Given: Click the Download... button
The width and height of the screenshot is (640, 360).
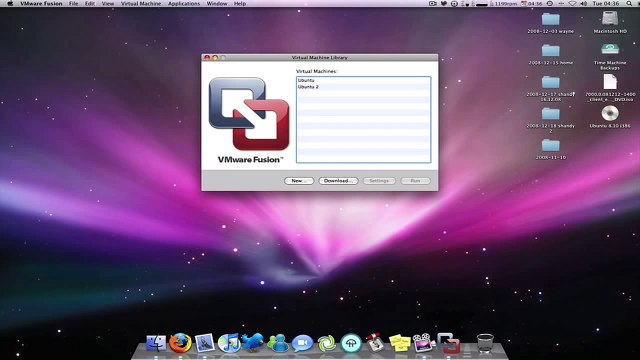Looking at the screenshot, I should click(338, 180).
